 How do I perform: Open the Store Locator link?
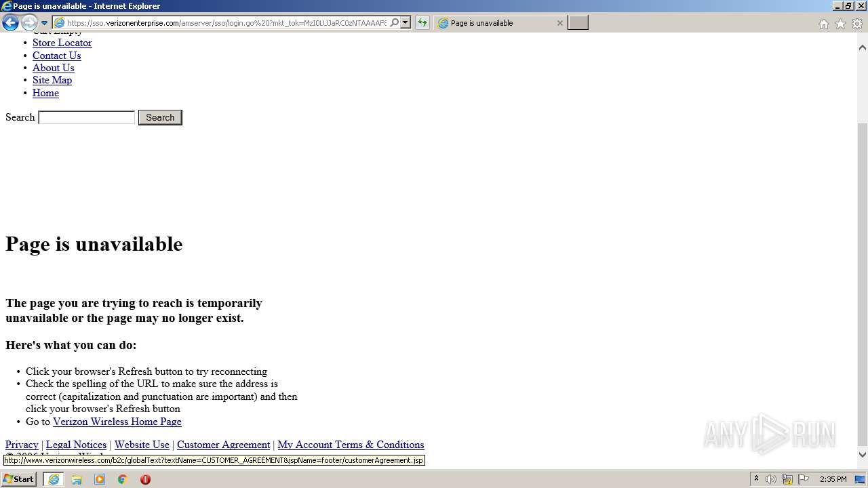62,43
